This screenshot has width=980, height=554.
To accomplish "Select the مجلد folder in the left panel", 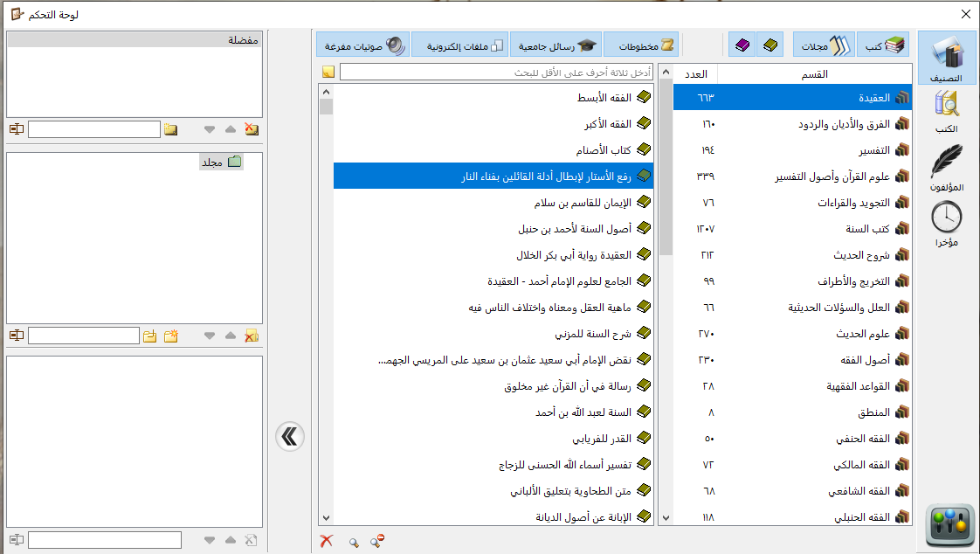I will [221, 162].
